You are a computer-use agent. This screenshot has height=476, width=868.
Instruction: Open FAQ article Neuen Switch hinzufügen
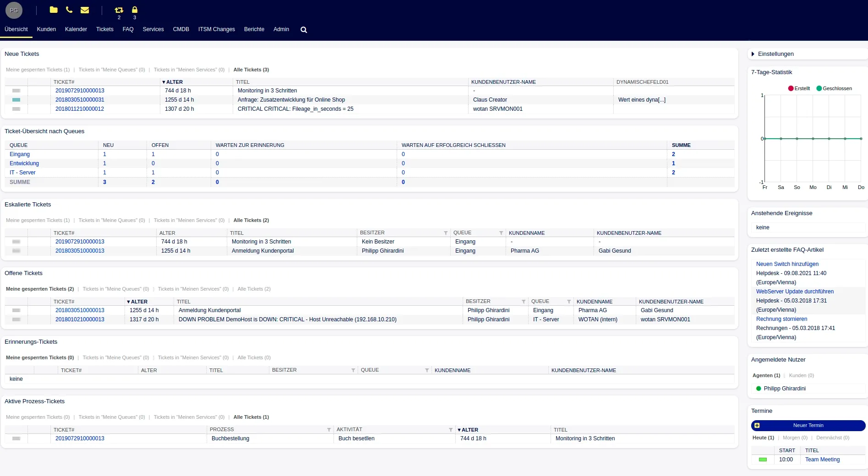[787, 264]
